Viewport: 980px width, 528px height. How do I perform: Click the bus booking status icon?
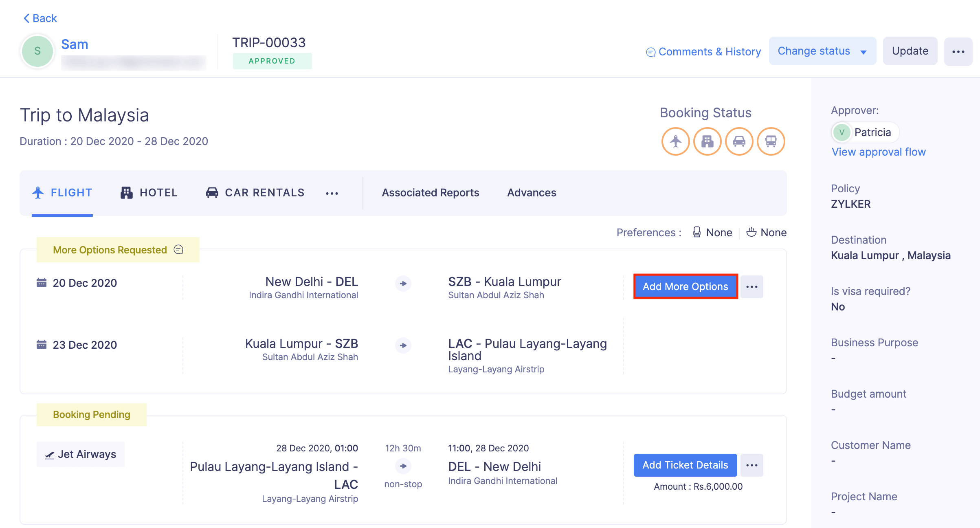click(771, 141)
